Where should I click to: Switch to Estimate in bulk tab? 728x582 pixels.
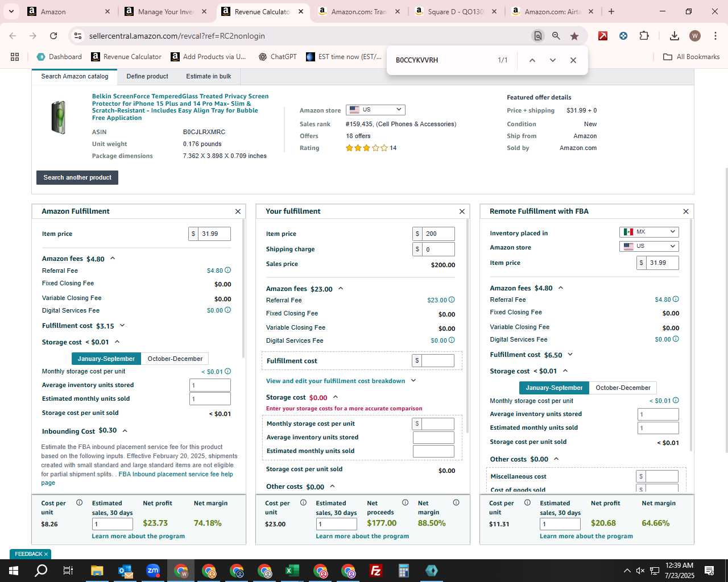[x=209, y=76]
